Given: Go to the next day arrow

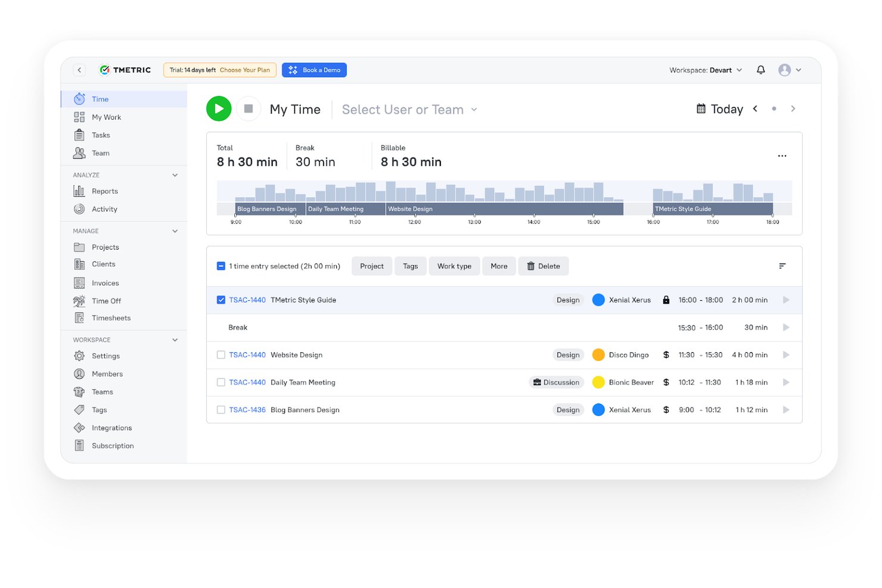Looking at the screenshot, I should click(793, 108).
